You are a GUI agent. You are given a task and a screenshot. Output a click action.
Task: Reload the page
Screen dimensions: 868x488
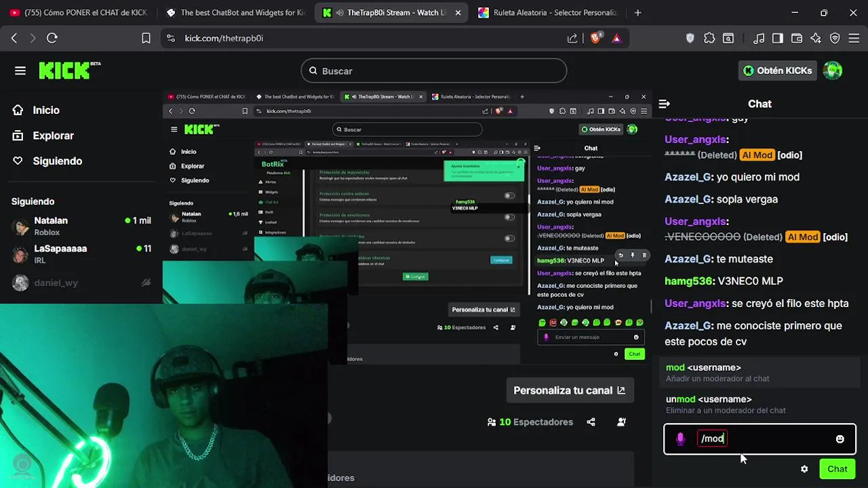pyautogui.click(x=52, y=39)
